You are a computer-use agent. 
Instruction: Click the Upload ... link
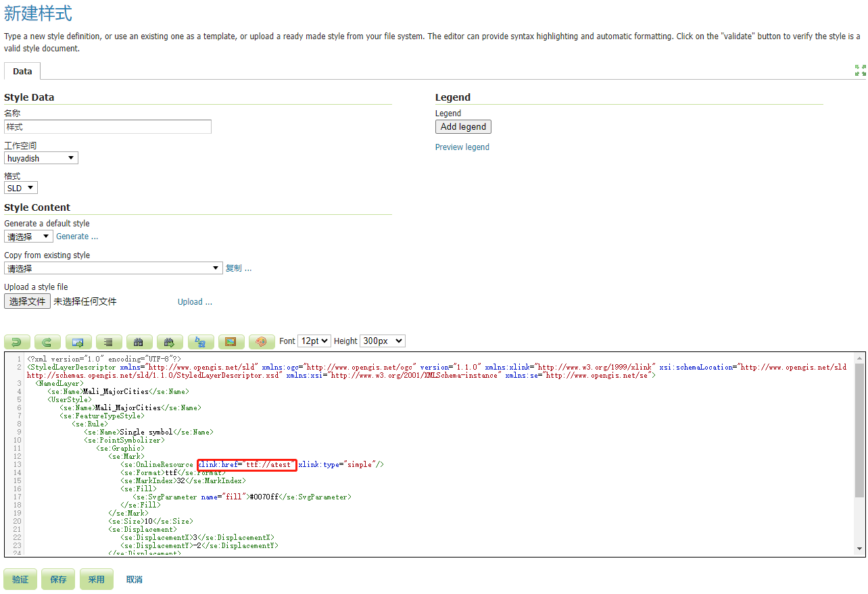(x=195, y=301)
